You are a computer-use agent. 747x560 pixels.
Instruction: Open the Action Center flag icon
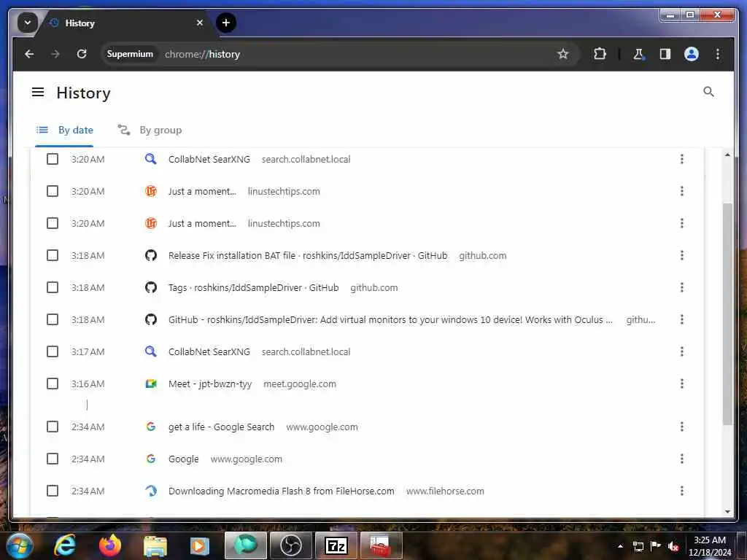coord(656,546)
